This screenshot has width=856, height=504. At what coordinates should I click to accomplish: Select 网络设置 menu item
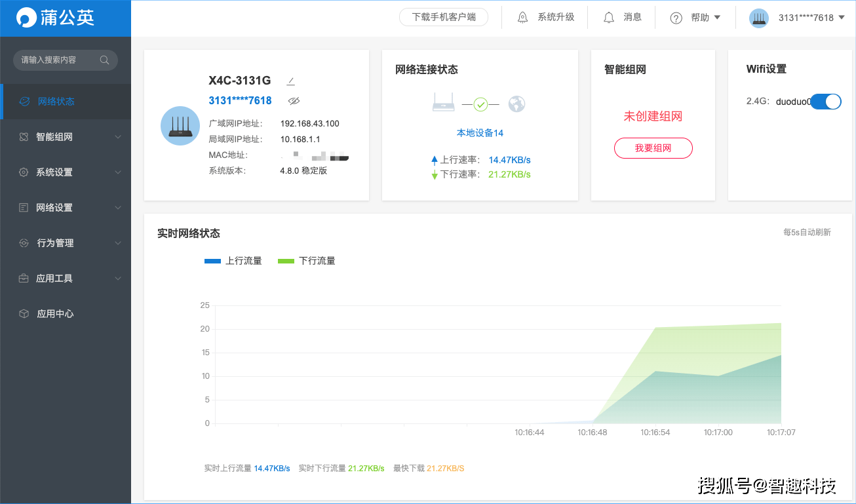[x=66, y=208]
